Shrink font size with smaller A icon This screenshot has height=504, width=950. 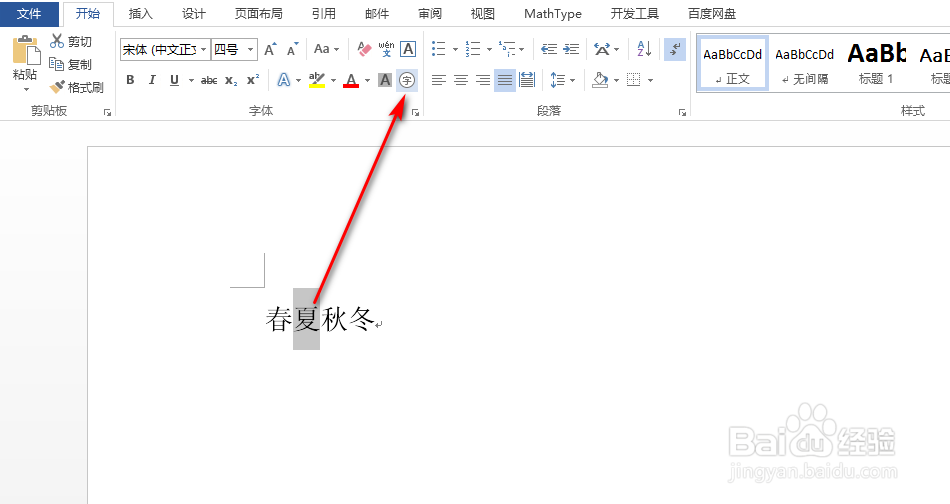point(293,49)
